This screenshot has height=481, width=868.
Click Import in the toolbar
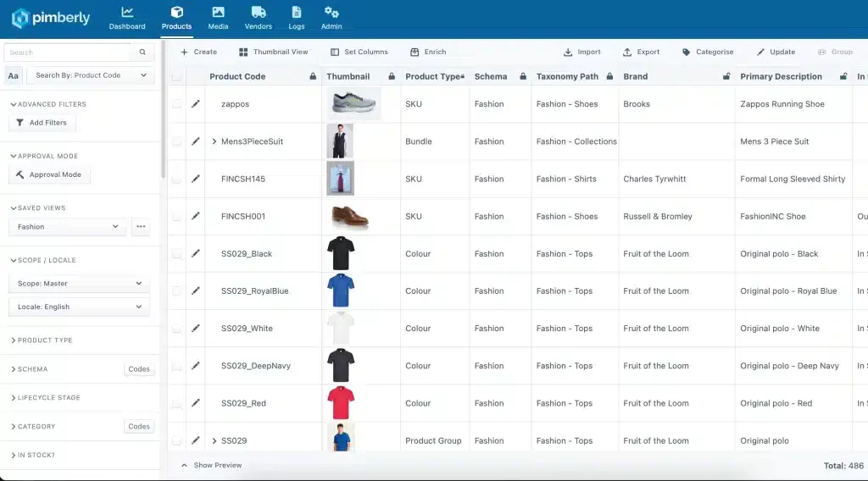581,52
